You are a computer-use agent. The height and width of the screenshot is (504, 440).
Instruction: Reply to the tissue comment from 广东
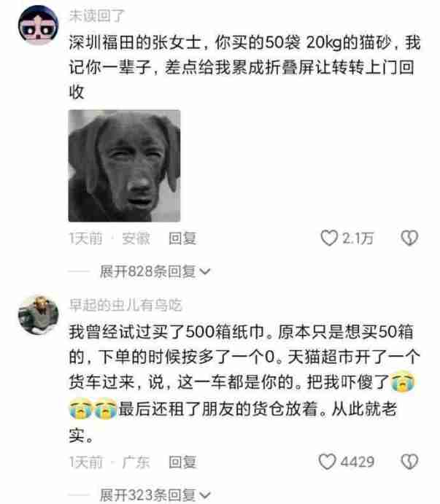pyautogui.click(x=182, y=462)
